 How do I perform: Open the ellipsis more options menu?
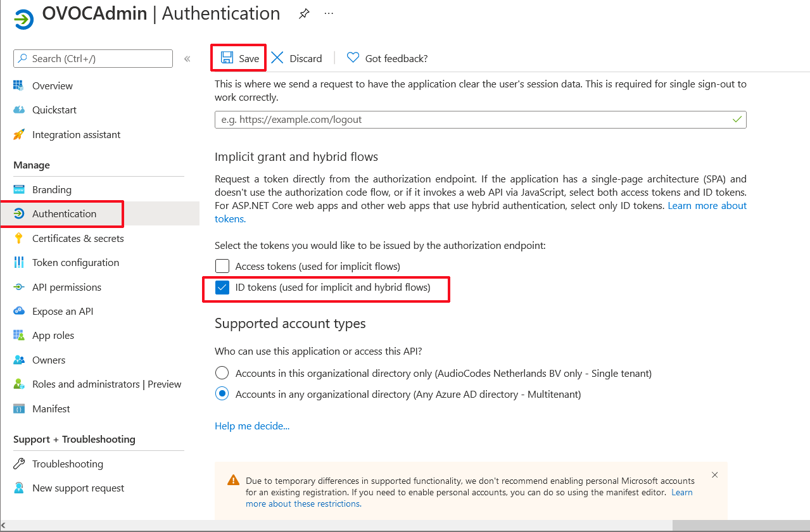[x=329, y=13]
